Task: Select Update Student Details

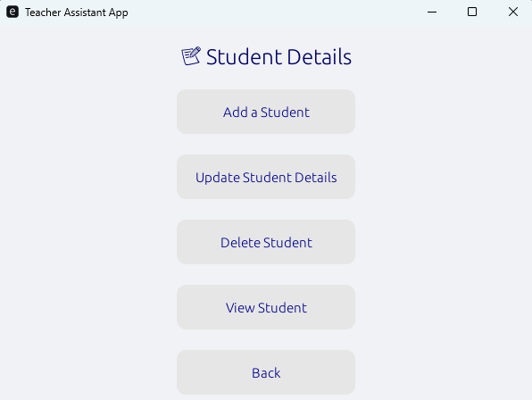Action: tap(266, 177)
